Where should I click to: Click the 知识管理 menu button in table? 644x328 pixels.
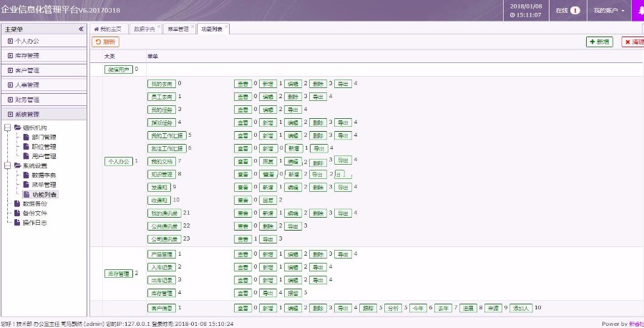[x=161, y=174]
